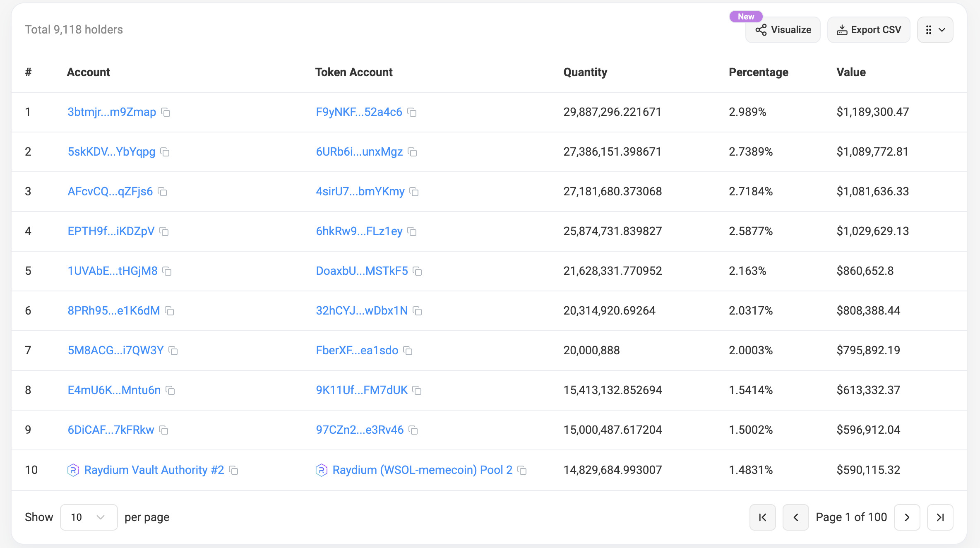Image resolution: width=980 pixels, height=548 pixels.
Task: Click the Quantity column header
Action: coord(585,72)
